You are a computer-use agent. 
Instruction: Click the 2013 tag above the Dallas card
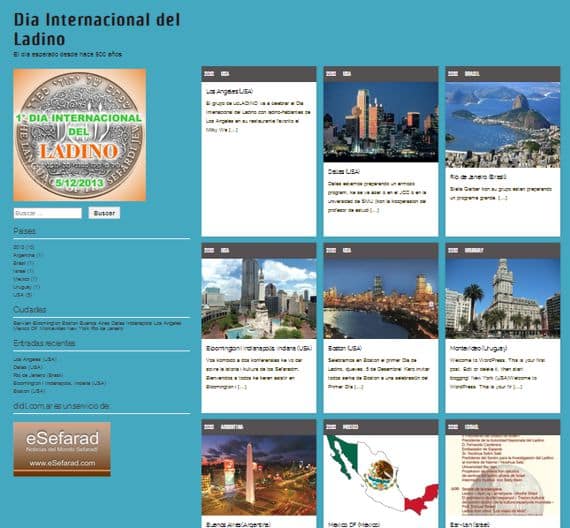pyautogui.click(x=331, y=74)
